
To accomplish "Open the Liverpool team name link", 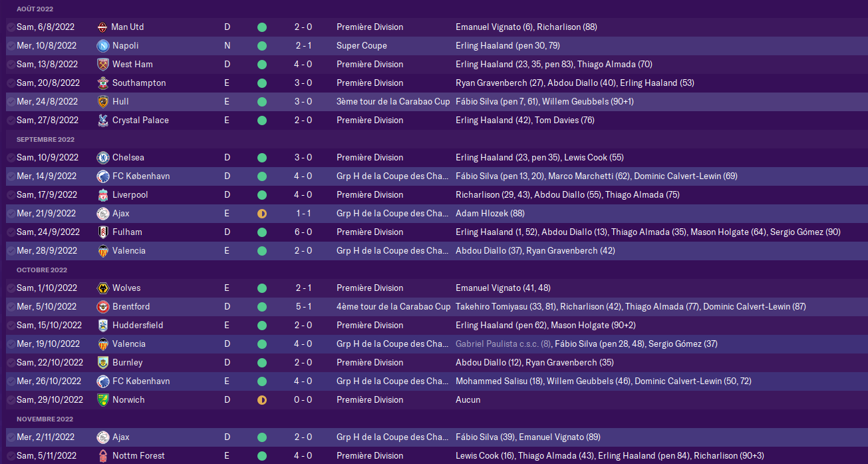I will (130, 195).
